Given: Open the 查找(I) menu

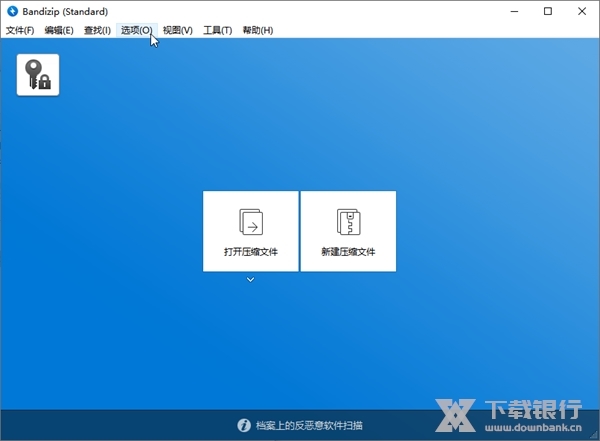Looking at the screenshot, I should tap(97, 30).
